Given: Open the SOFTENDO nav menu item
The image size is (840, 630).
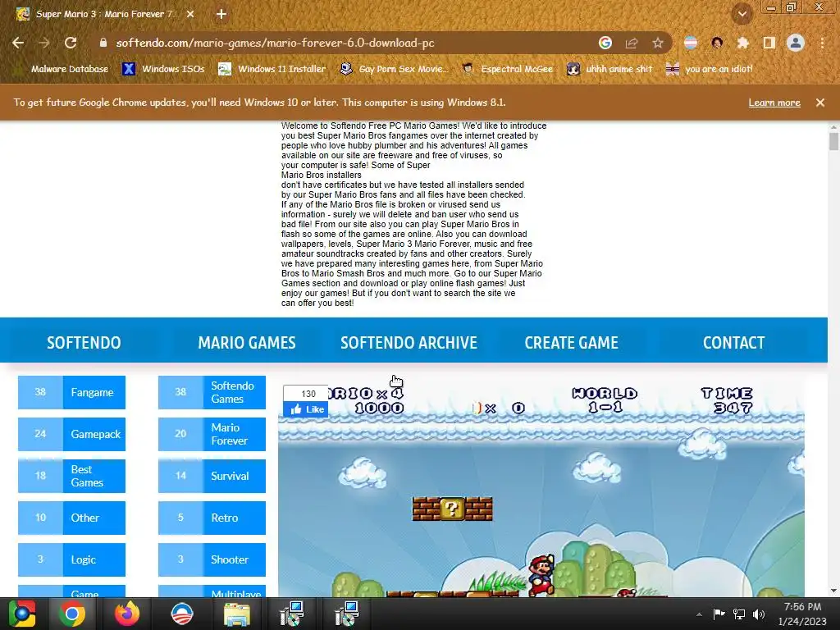Looking at the screenshot, I should tap(84, 343).
